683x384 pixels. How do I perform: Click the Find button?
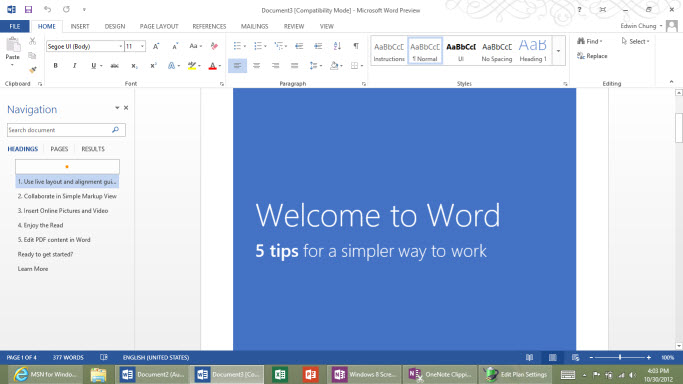(x=590, y=41)
